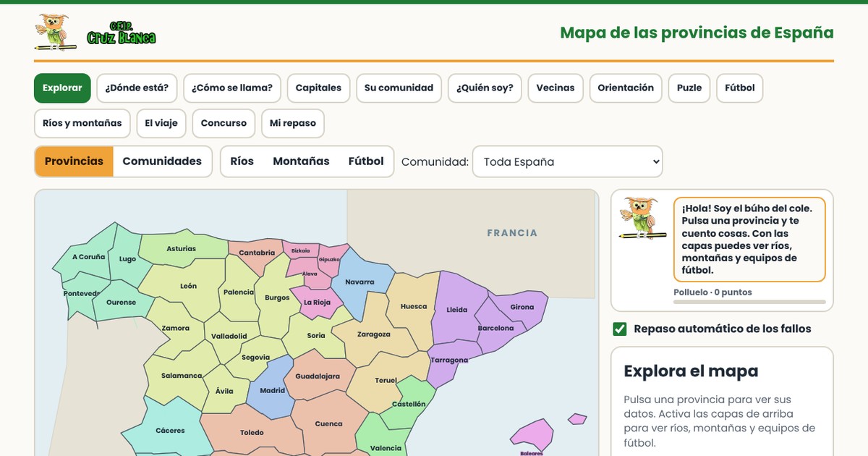Screen dimensions: 868x456
Task: Open the ¿Quién soy? mode
Action: click(485, 88)
